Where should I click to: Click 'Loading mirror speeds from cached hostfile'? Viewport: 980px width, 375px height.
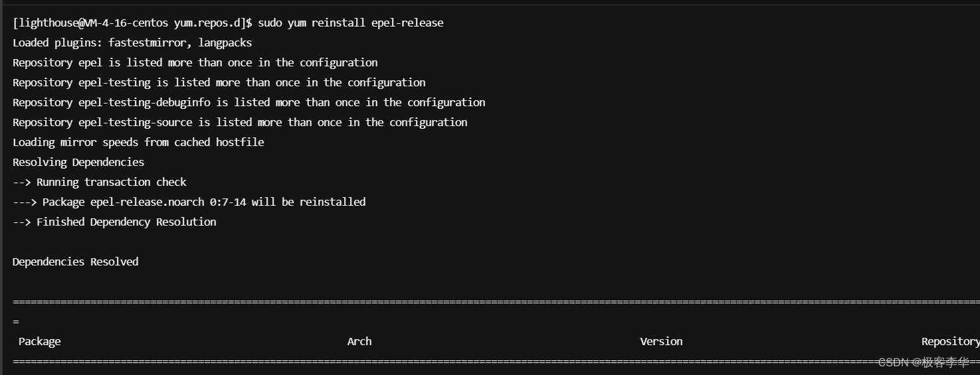click(x=138, y=142)
